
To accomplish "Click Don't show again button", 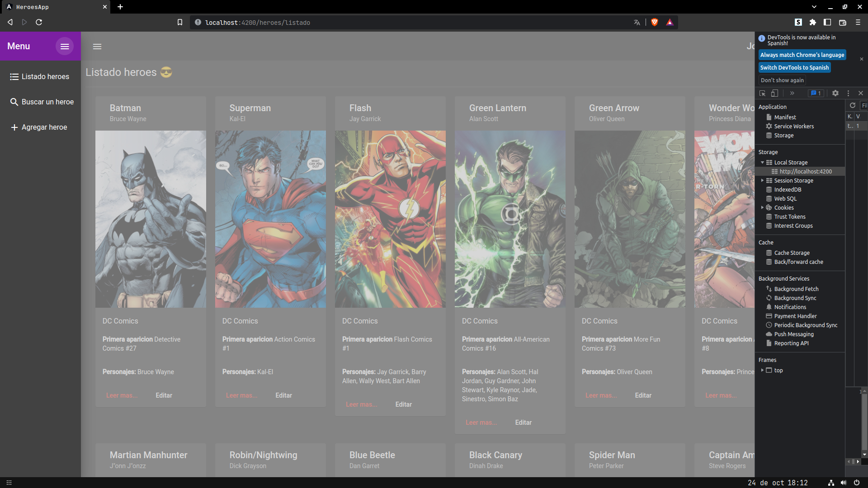I will pyautogui.click(x=782, y=80).
